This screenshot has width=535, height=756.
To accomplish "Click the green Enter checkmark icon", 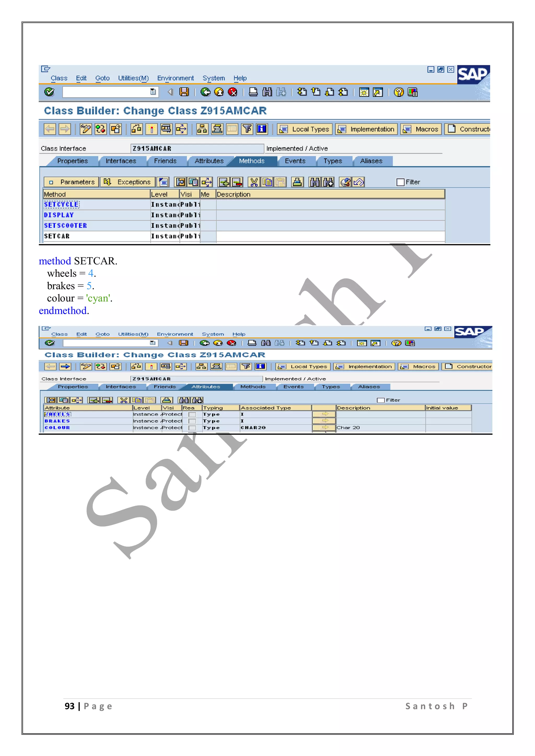I will [x=49, y=92].
